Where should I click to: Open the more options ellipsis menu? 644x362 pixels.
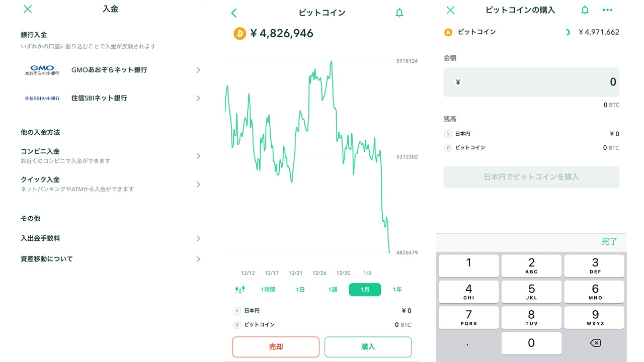(607, 10)
